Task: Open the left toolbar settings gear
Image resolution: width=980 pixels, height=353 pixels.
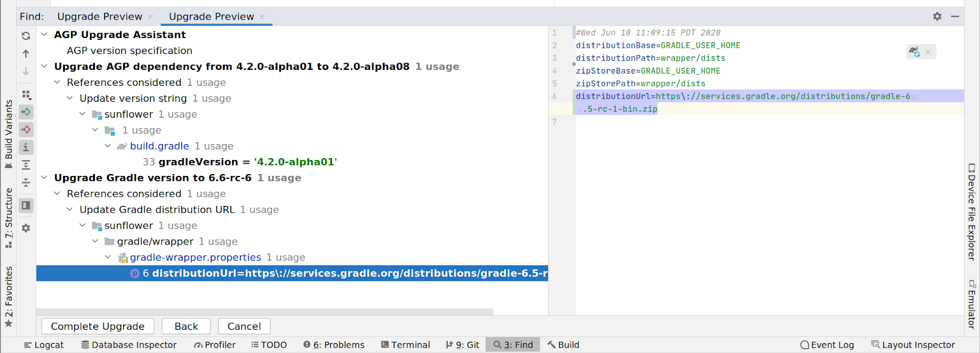Action: click(x=26, y=228)
